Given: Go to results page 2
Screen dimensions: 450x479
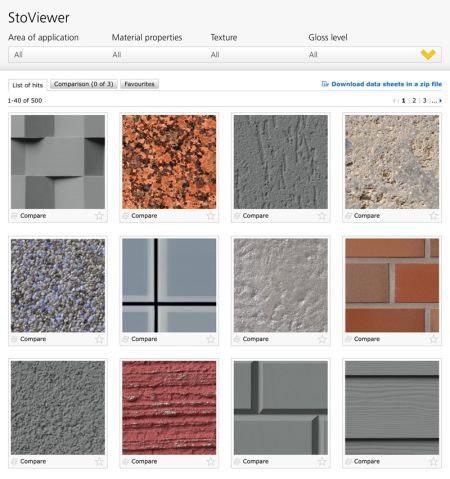Looking at the screenshot, I should 414,100.
